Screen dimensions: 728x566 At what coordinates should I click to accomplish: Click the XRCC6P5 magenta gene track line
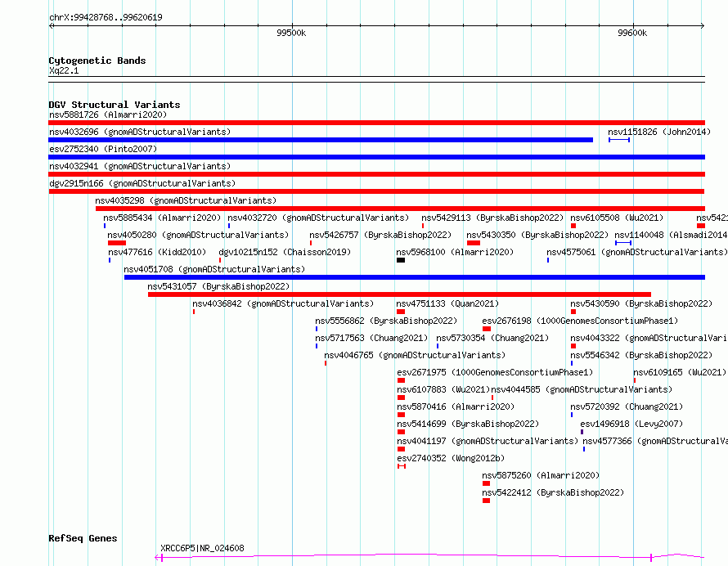click(429, 556)
